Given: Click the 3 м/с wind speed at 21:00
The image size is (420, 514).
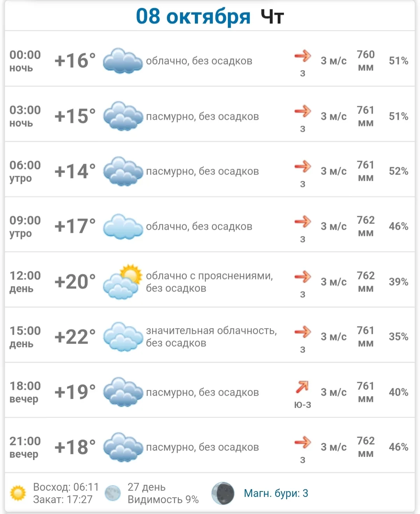Looking at the screenshot, I should pos(334,447).
